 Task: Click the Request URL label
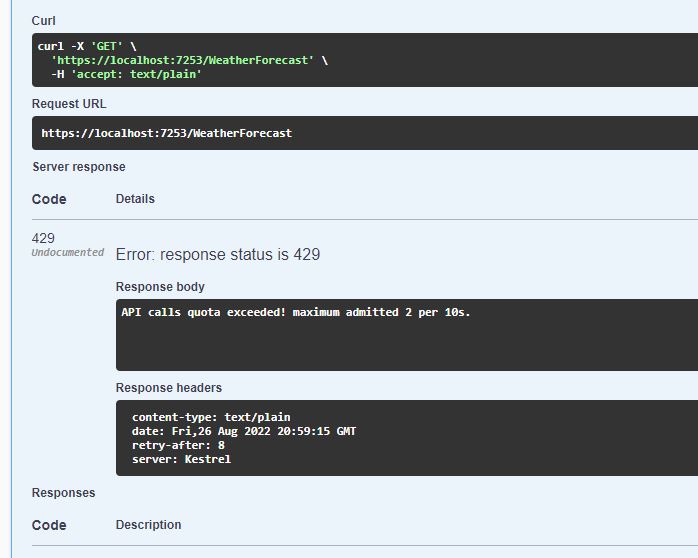click(x=69, y=104)
